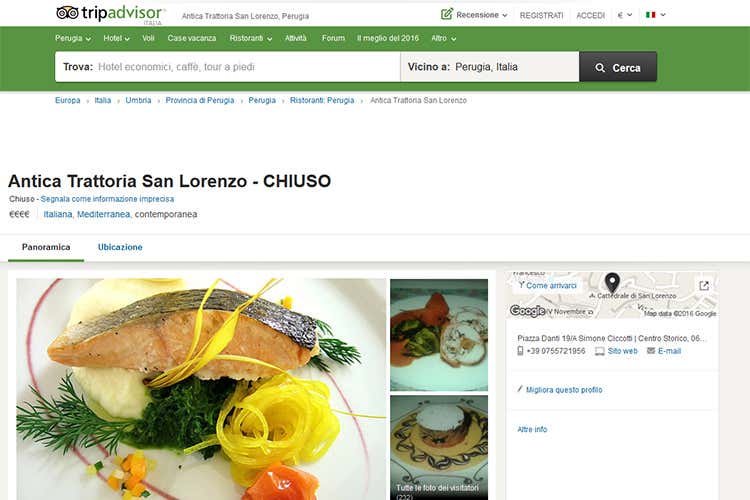
Task: Expand the Altro navigation menu
Action: 443,38
